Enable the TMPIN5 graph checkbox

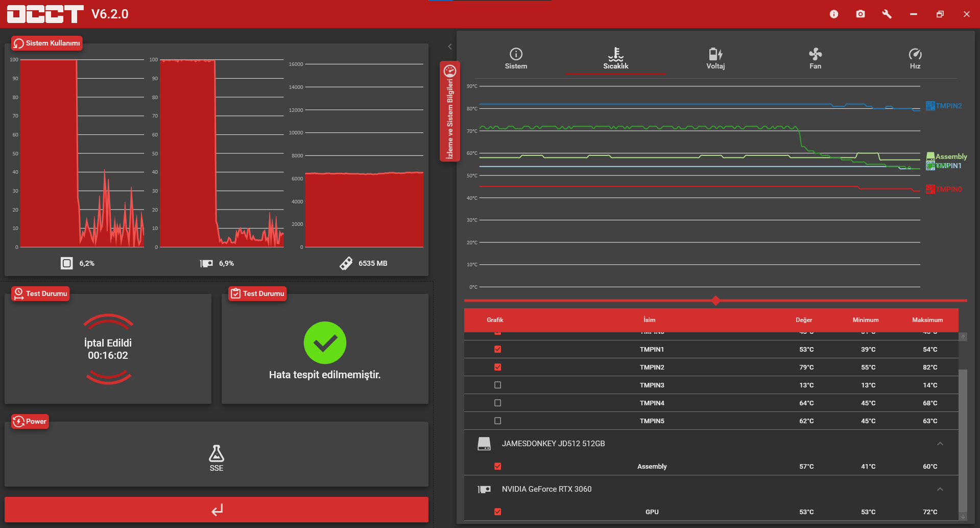pyautogui.click(x=498, y=421)
